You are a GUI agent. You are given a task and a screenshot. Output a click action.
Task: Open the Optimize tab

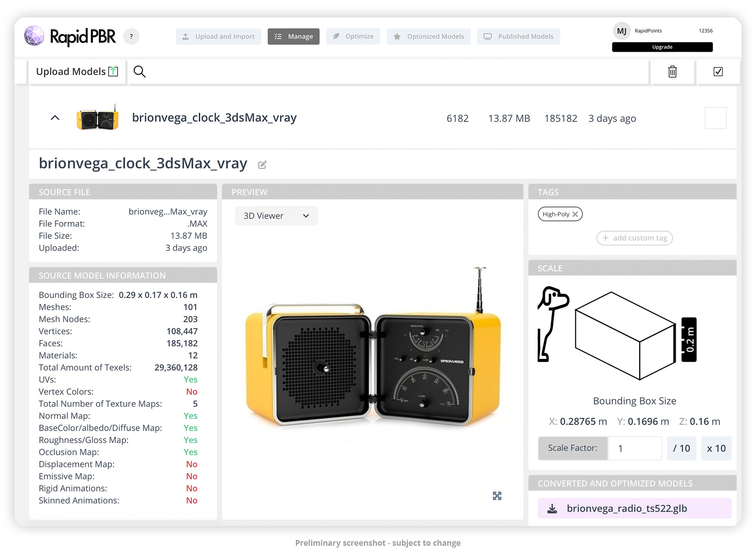(x=353, y=37)
